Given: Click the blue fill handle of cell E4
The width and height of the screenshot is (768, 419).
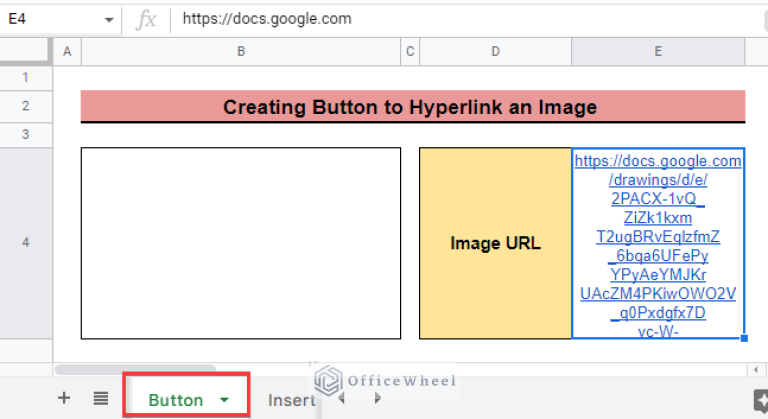Looking at the screenshot, I should [x=744, y=338].
